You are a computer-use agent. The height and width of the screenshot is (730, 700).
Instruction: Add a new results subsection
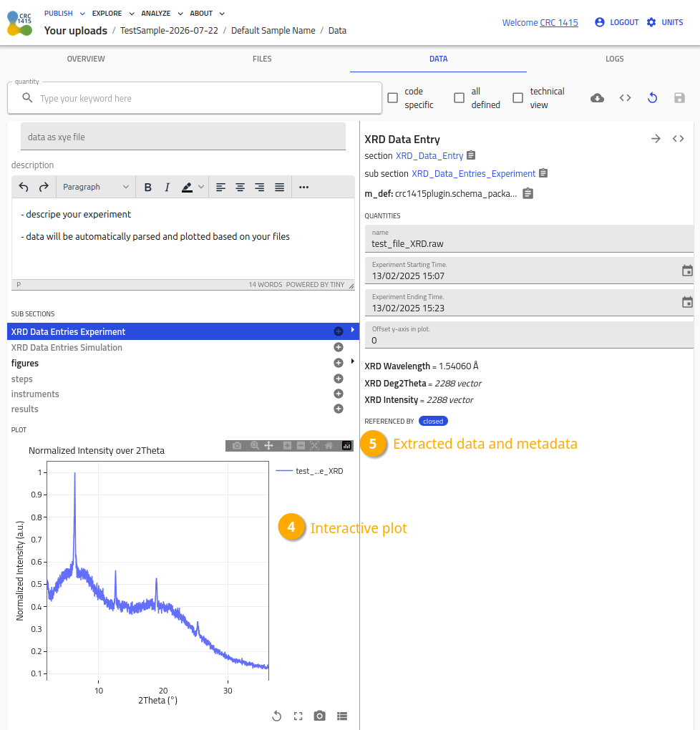point(339,409)
